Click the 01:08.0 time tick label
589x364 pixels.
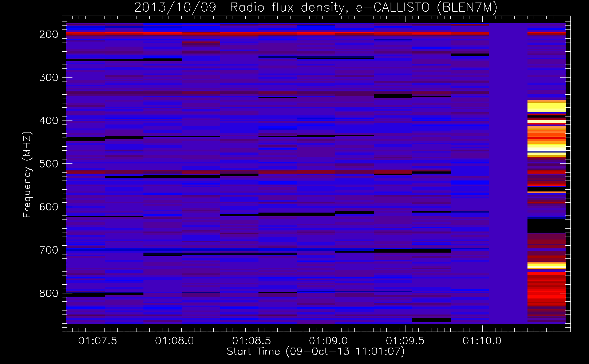pyautogui.click(x=175, y=341)
